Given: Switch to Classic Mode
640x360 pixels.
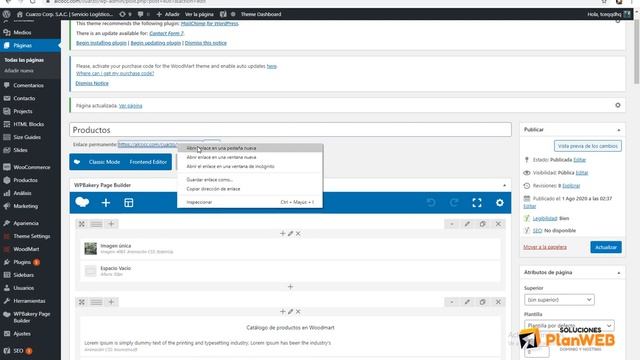Looking at the screenshot, I should [x=104, y=162].
